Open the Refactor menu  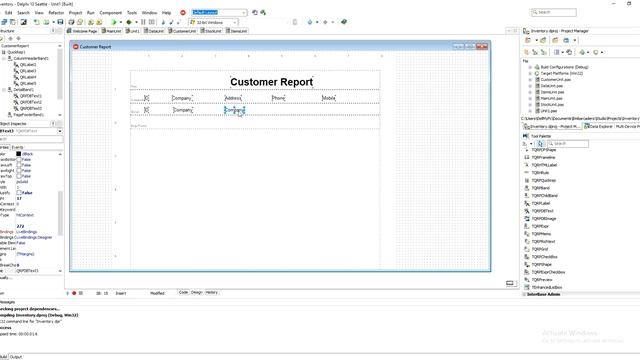[56, 13]
